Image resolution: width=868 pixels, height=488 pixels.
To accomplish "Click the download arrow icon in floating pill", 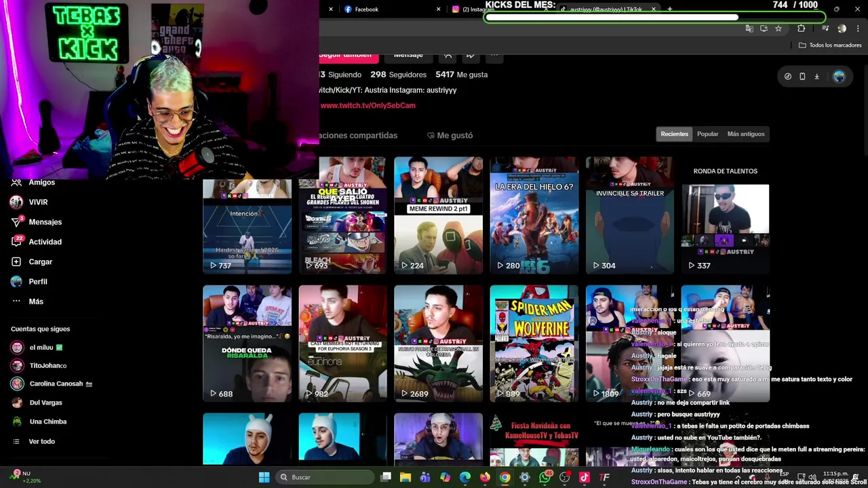I will tap(816, 77).
